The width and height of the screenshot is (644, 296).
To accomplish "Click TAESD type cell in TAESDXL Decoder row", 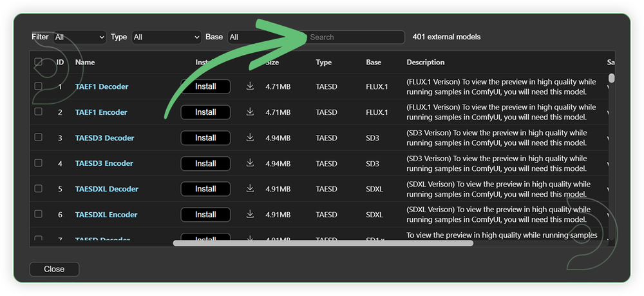I will coord(327,189).
